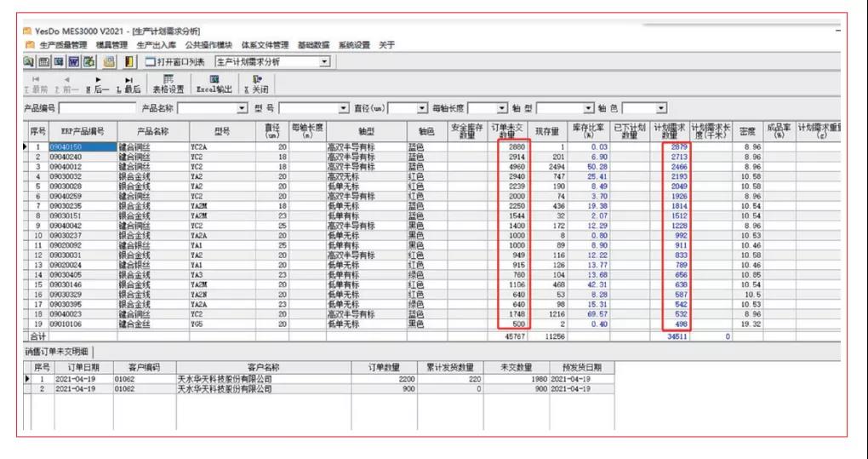868x459 pixels.
Task: Click the 01062 customer code in lower row 1
Action: coord(145,379)
